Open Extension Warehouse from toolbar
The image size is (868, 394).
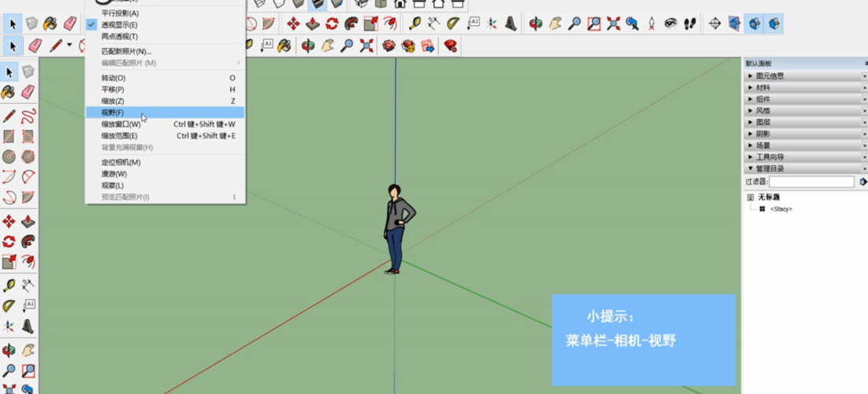pyautogui.click(x=408, y=46)
